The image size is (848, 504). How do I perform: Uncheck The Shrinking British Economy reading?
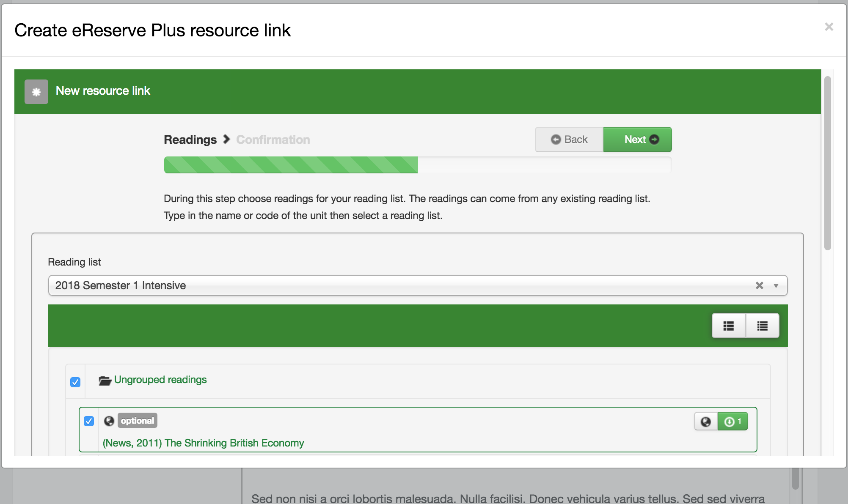tap(89, 421)
